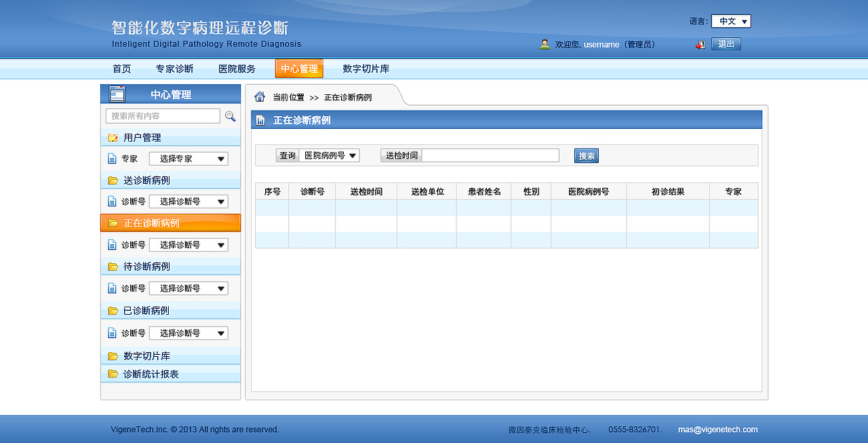Click the 诊断号 column header
Viewport: 868px width, 443px height.
(312, 192)
